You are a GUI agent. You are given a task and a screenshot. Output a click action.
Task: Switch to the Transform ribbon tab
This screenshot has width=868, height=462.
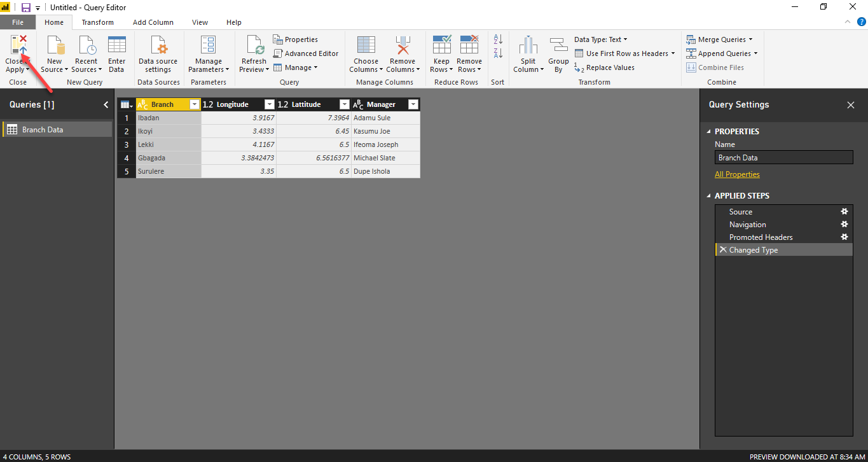pos(97,22)
